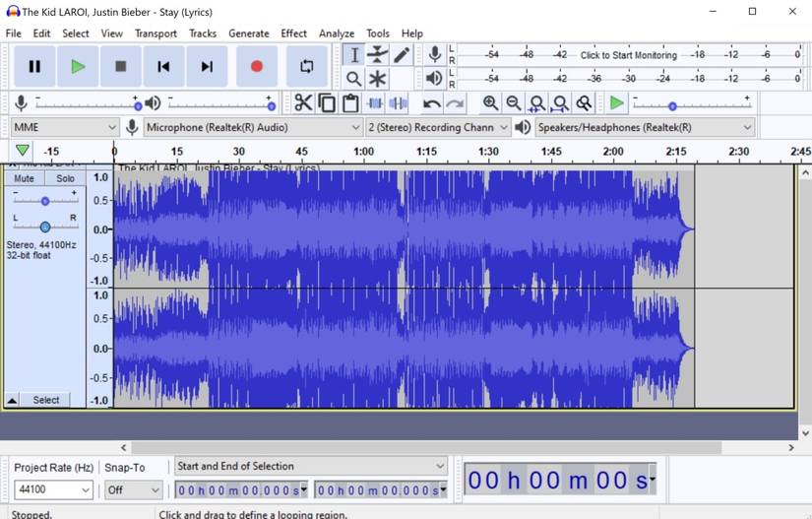Click the record meter microphone icon
812x519 pixels.
pyautogui.click(x=435, y=54)
